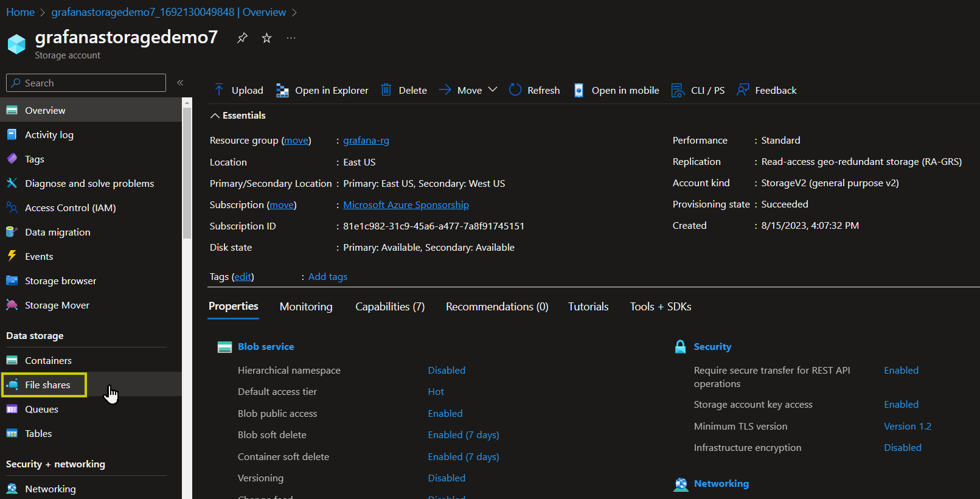The width and height of the screenshot is (980, 499).
Task: Click the Storage browser icon
Action: click(12, 281)
